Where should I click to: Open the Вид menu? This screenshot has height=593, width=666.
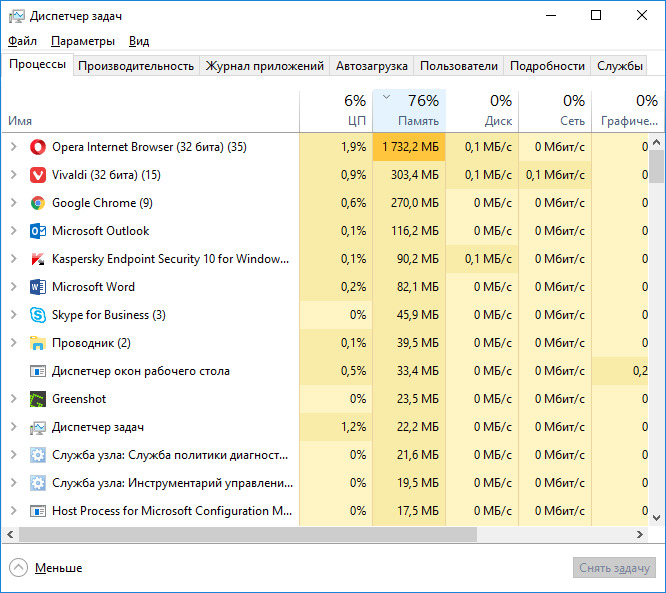pyautogui.click(x=139, y=41)
